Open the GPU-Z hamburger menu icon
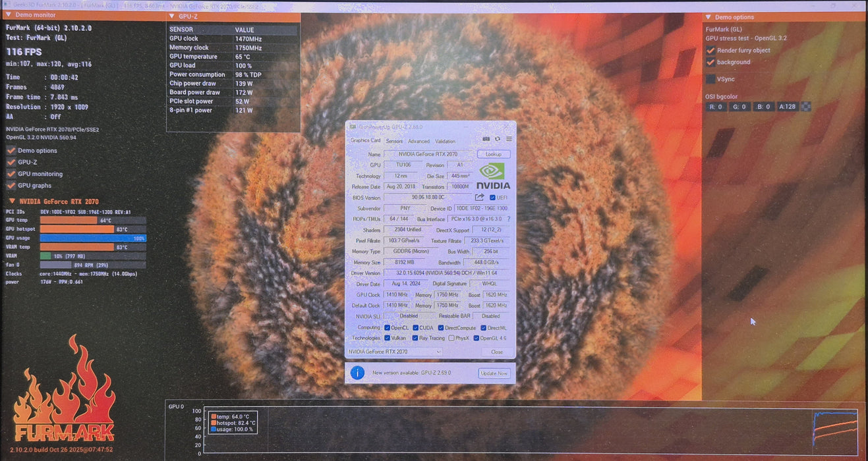Viewport: 868px width, 461px height. (x=509, y=139)
